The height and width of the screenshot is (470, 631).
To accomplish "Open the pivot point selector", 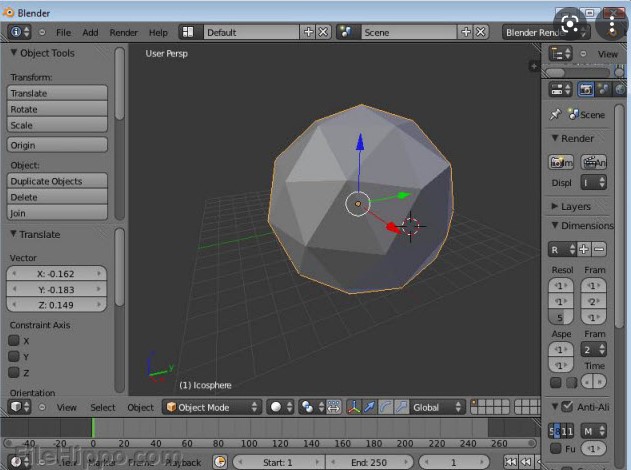I will 312,407.
